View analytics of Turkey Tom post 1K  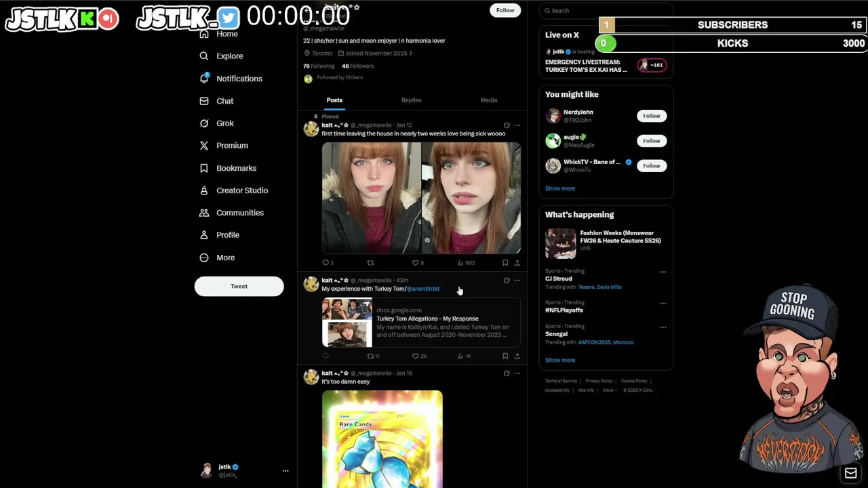coord(465,356)
